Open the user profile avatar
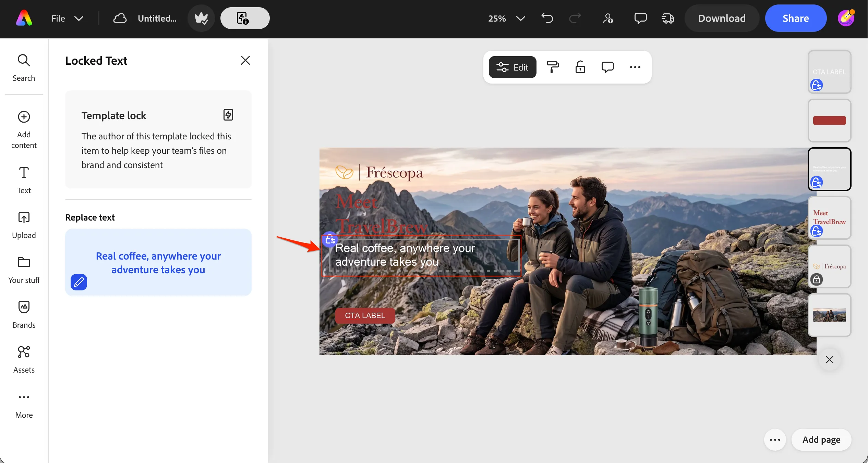Viewport: 868px width, 463px height. (846, 18)
